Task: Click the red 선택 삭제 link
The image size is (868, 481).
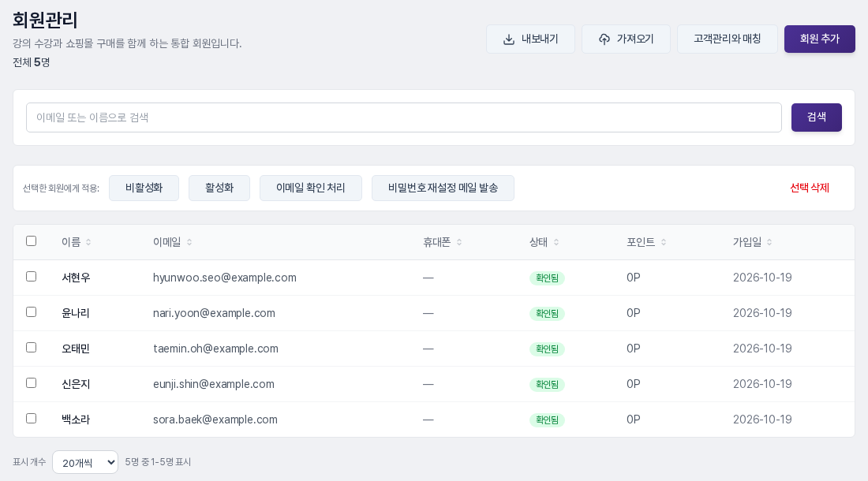Action: tap(810, 188)
